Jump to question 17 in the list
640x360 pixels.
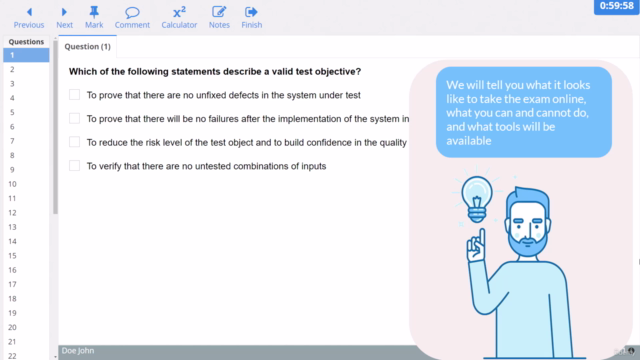(26, 284)
